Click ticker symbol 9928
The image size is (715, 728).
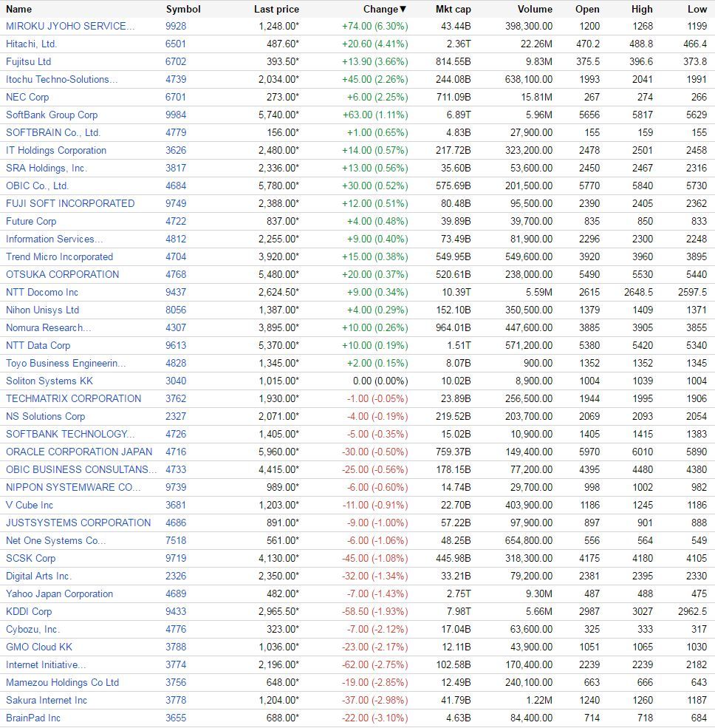click(x=176, y=27)
